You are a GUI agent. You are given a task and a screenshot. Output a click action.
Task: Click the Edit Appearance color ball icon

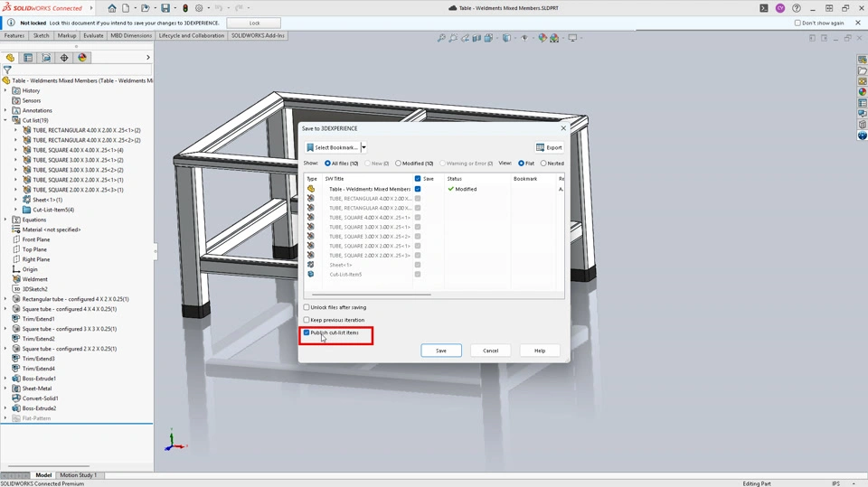(542, 38)
